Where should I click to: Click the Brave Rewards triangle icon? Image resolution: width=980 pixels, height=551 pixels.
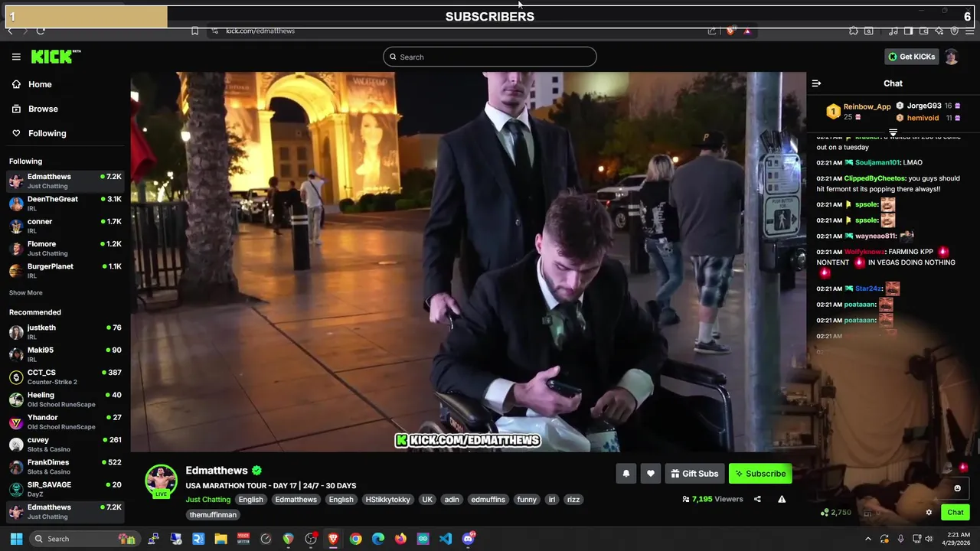[x=747, y=31]
